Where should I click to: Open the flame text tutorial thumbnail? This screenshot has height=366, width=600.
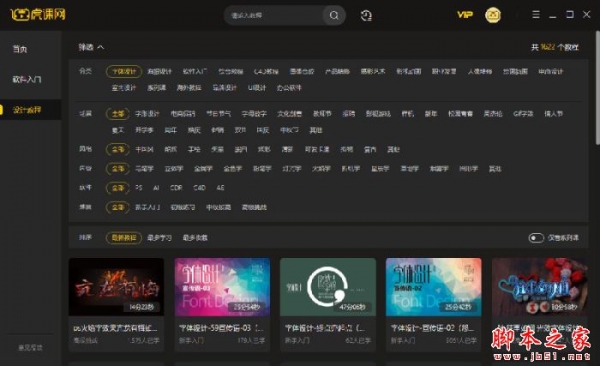(x=116, y=287)
